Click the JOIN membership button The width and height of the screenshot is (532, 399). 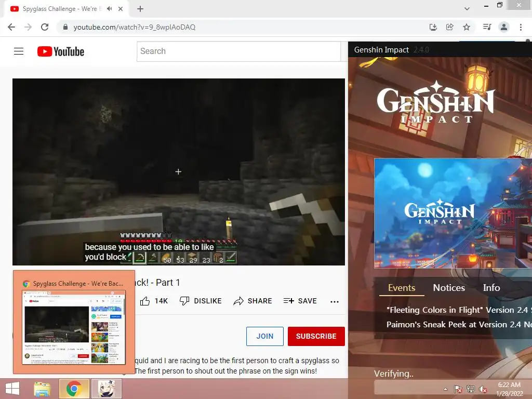click(264, 336)
